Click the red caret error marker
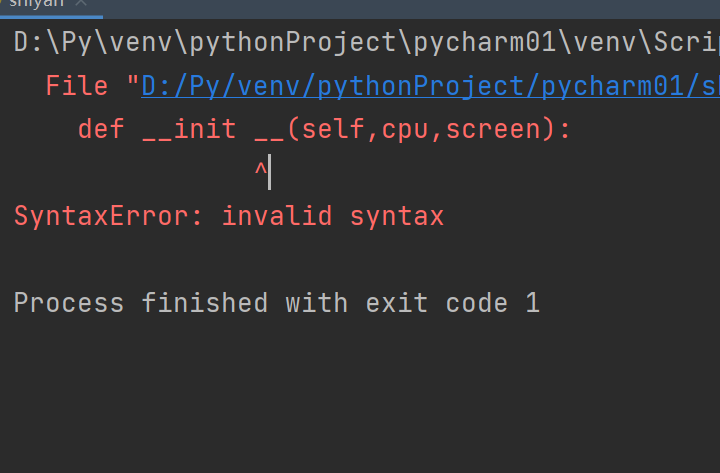720x473 pixels. point(261,169)
